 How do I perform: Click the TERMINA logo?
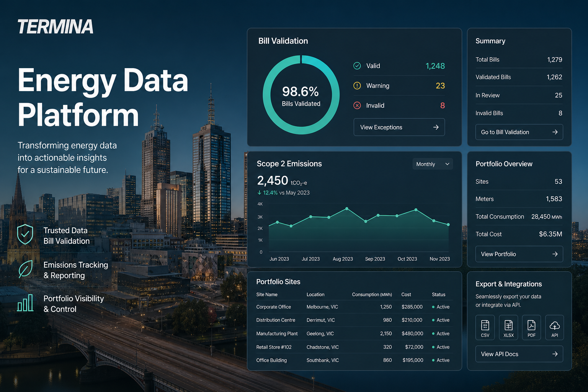[55, 27]
